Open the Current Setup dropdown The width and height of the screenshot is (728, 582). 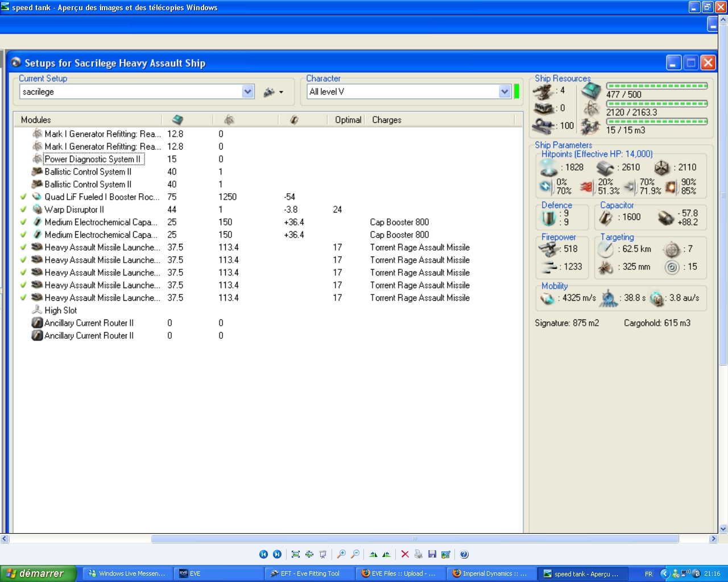pyautogui.click(x=247, y=92)
